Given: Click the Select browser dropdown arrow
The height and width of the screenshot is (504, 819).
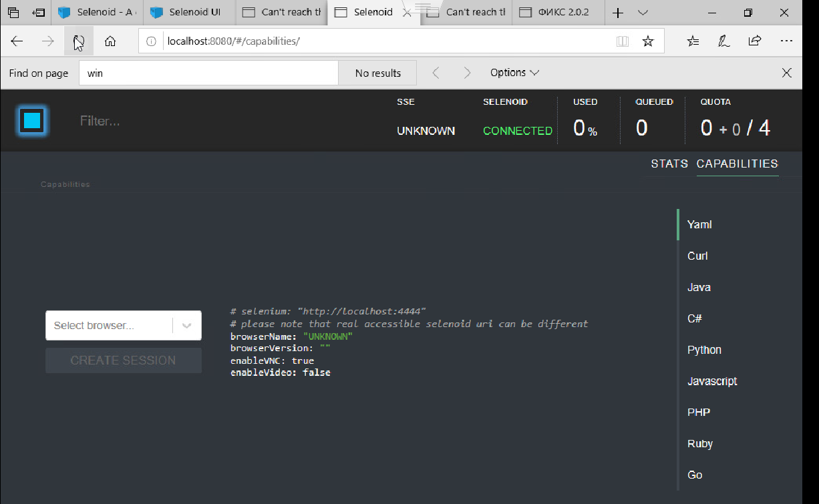Looking at the screenshot, I should (x=187, y=326).
